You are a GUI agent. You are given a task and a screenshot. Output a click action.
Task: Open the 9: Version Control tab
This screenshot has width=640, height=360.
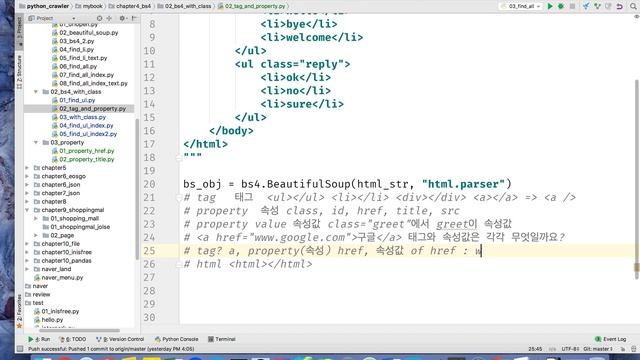click(x=120, y=339)
